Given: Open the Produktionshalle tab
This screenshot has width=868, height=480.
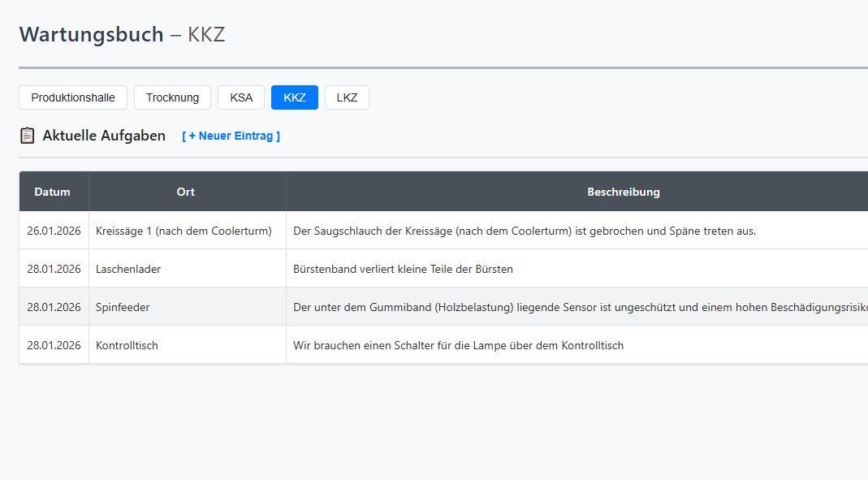Looking at the screenshot, I should click(73, 97).
